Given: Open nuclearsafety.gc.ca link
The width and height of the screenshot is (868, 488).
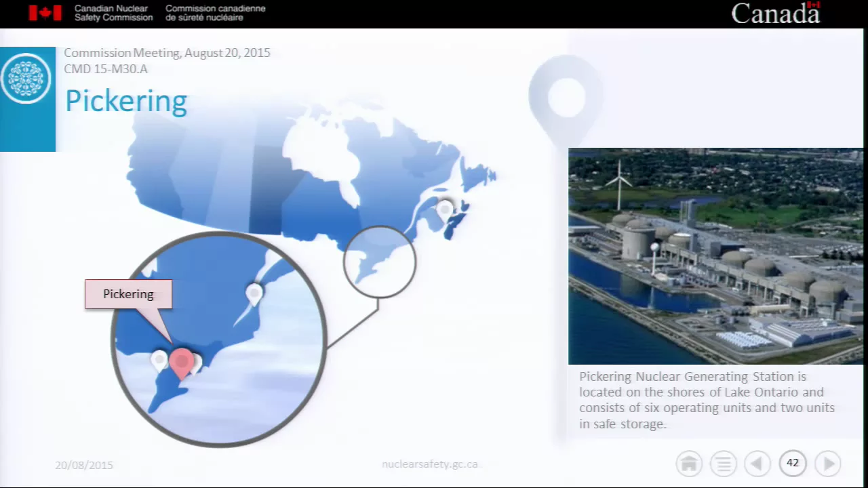Looking at the screenshot, I should tap(430, 464).
